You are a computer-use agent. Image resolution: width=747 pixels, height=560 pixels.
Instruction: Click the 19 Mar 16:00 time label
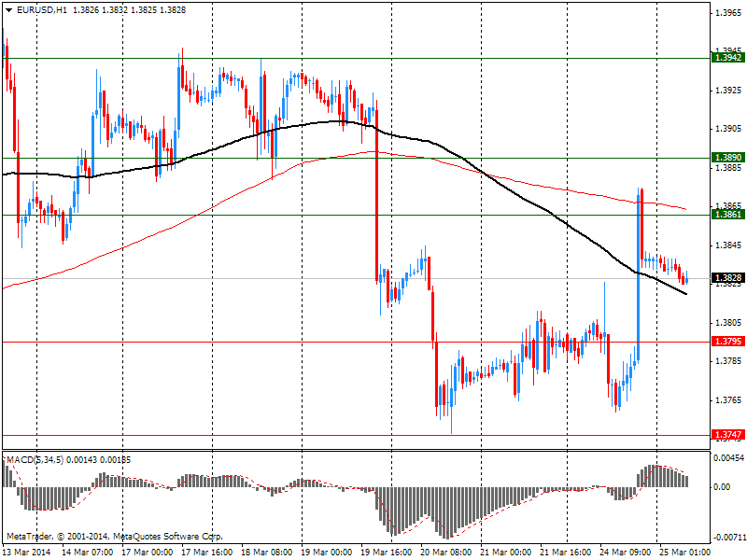387,553
